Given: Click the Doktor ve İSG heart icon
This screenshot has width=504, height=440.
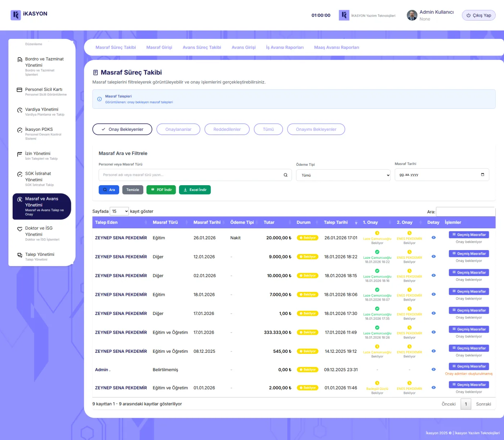Looking at the screenshot, I should coord(20,228).
